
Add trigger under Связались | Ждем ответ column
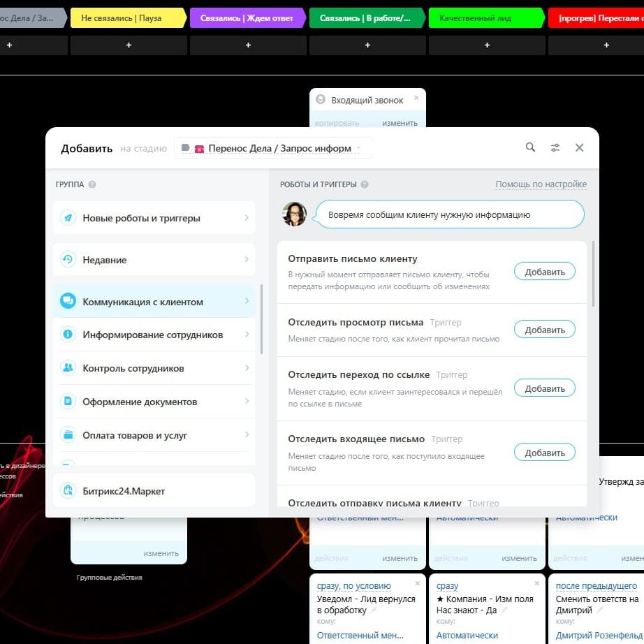(x=248, y=45)
